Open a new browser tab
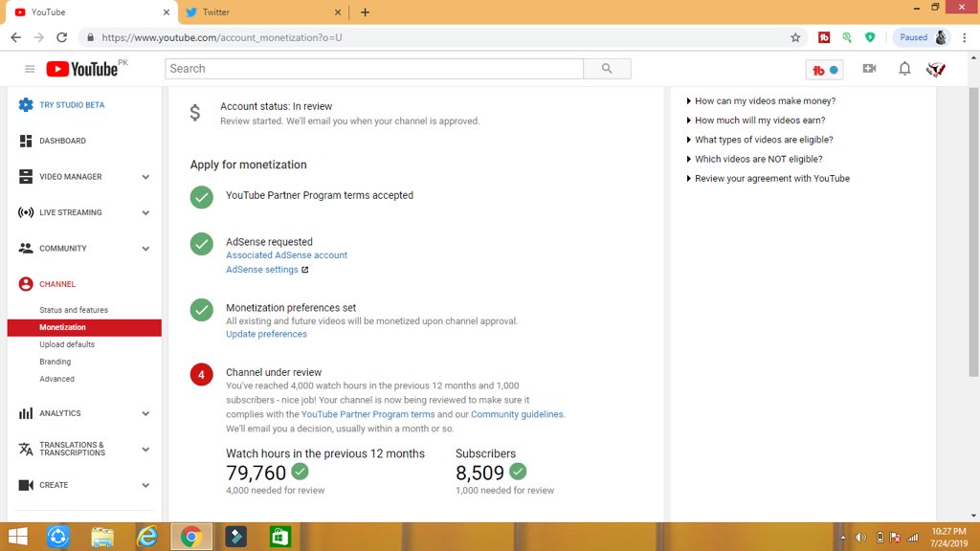The height and width of the screenshot is (551, 980). click(x=365, y=11)
